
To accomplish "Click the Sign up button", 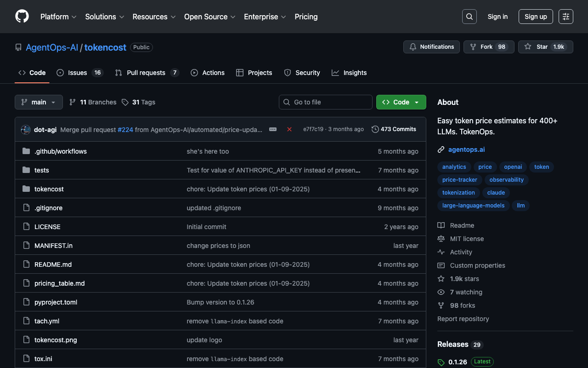I will 536,17.
